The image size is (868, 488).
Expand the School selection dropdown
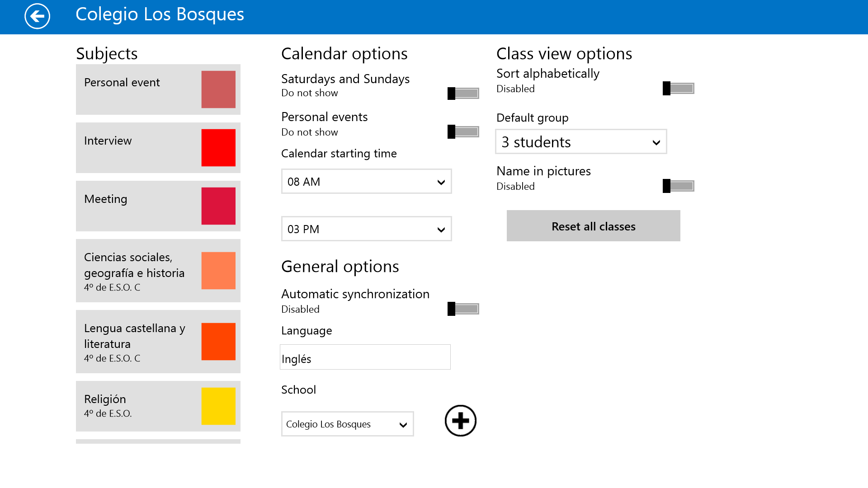(x=347, y=424)
